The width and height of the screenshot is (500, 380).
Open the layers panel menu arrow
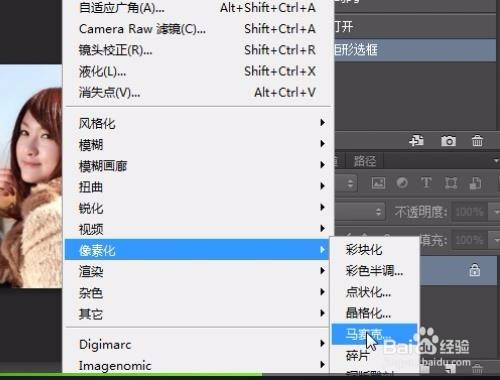click(x=496, y=161)
